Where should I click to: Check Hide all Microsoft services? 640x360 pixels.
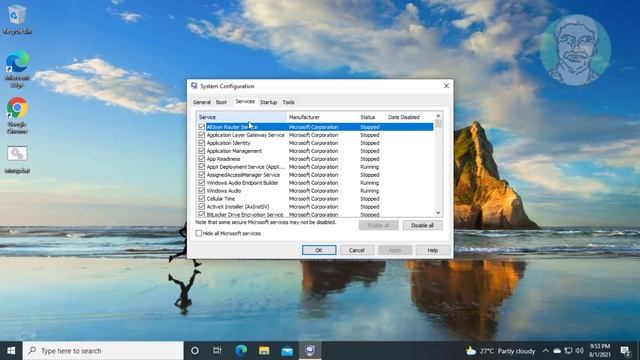click(199, 233)
